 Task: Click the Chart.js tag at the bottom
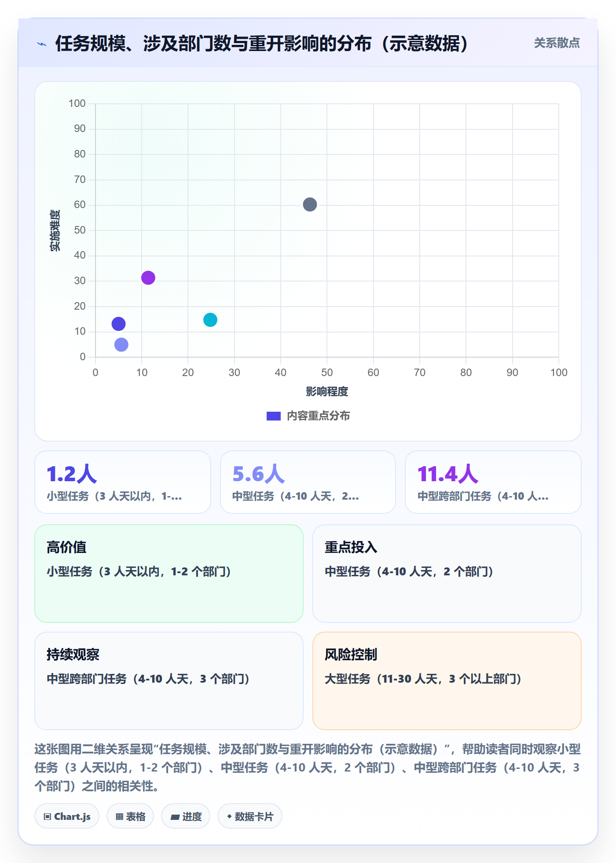tap(67, 816)
